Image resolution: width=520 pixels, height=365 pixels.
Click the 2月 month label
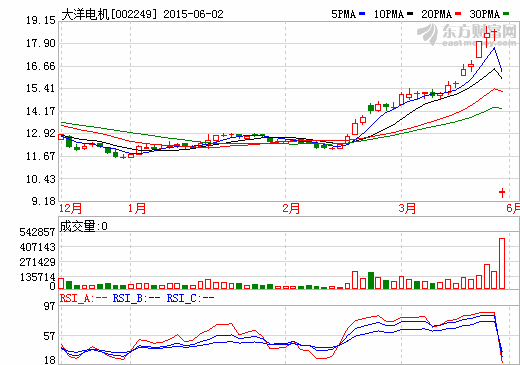(x=291, y=208)
